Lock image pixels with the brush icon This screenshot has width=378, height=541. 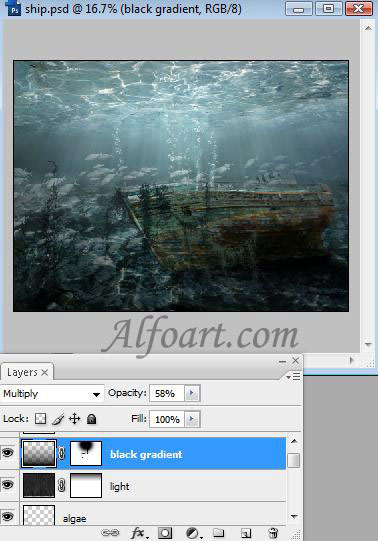58,419
